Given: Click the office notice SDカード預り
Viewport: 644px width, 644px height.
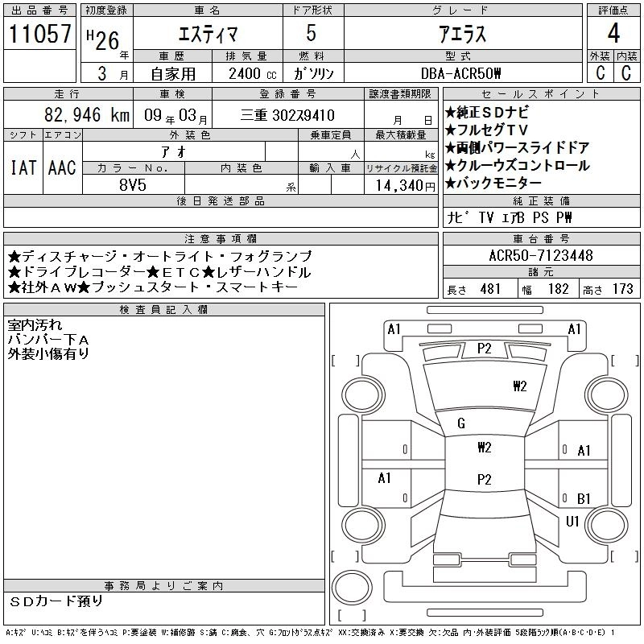Looking at the screenshot, I should click(56, 601).
